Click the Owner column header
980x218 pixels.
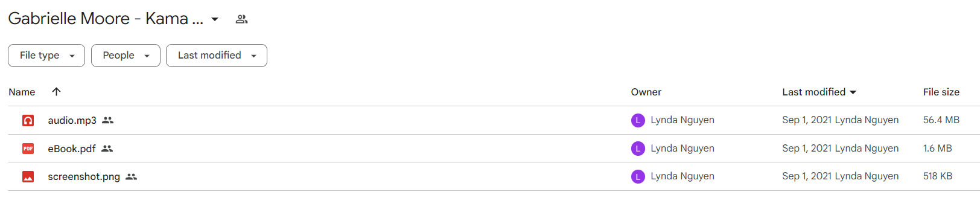coord(646,92)
